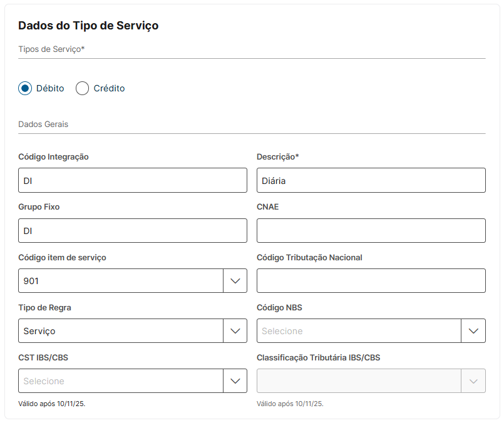Image resolution: width=504 pixels, height=423 pixels.
Task: Expand the CST IBS/CBS dropdown arrow
Action: pos(235,381)
